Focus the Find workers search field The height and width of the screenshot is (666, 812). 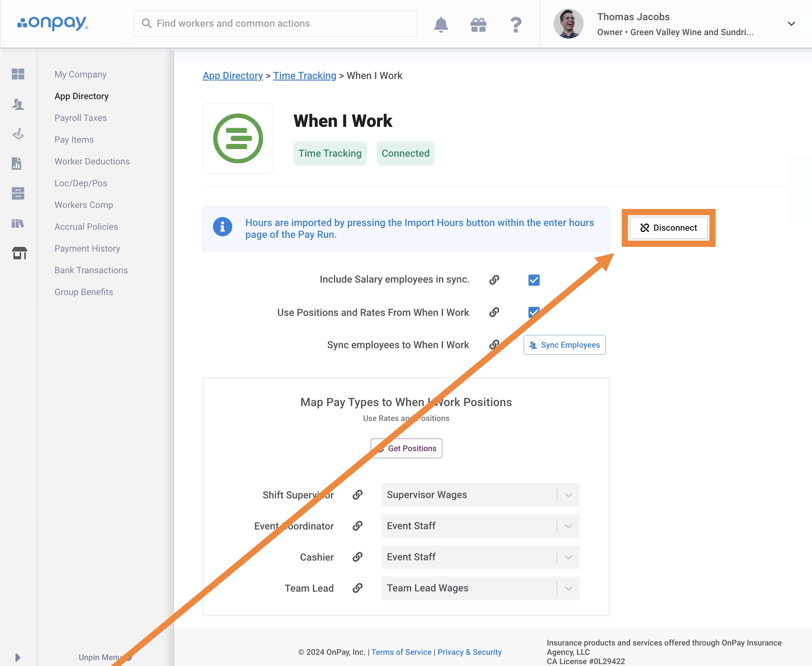coord(275,24)
